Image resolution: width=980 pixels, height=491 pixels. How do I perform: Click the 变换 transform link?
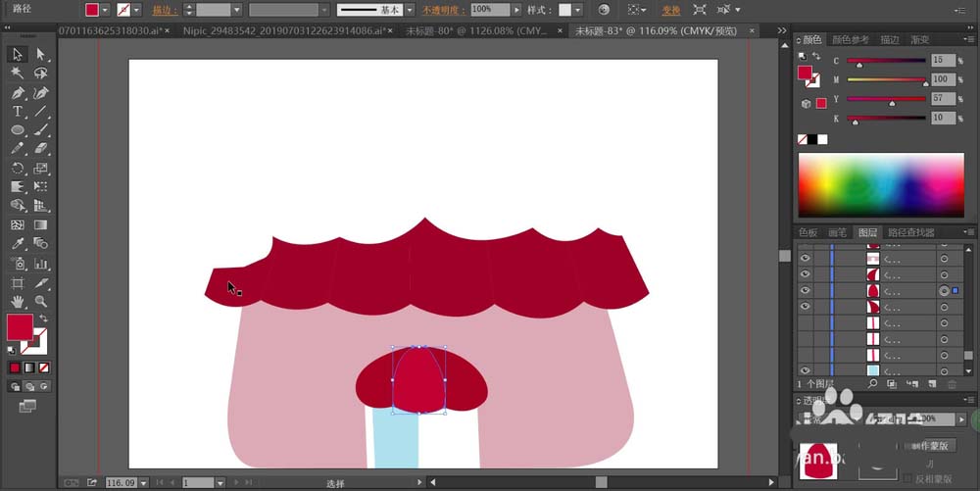pyautogui.click(x=671, y=10)
